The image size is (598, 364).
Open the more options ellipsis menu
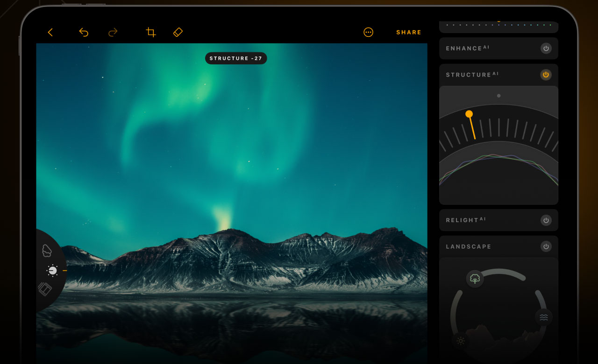coord(368,32)
